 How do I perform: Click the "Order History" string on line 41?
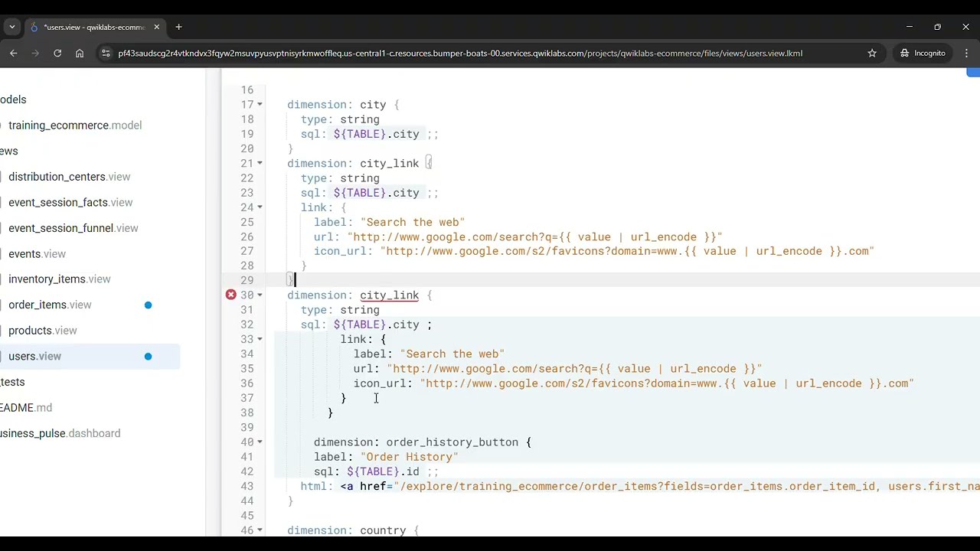click(409, 457)
